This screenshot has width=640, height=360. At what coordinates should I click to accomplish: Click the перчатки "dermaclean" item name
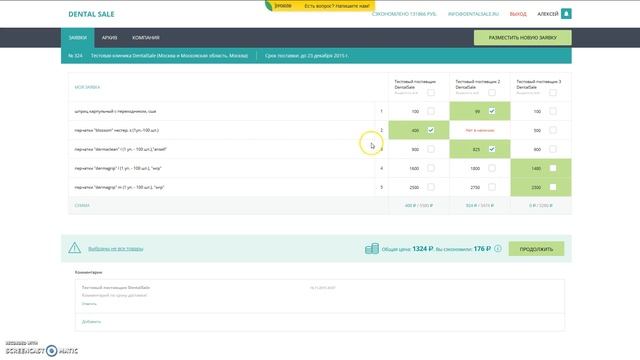120,149
